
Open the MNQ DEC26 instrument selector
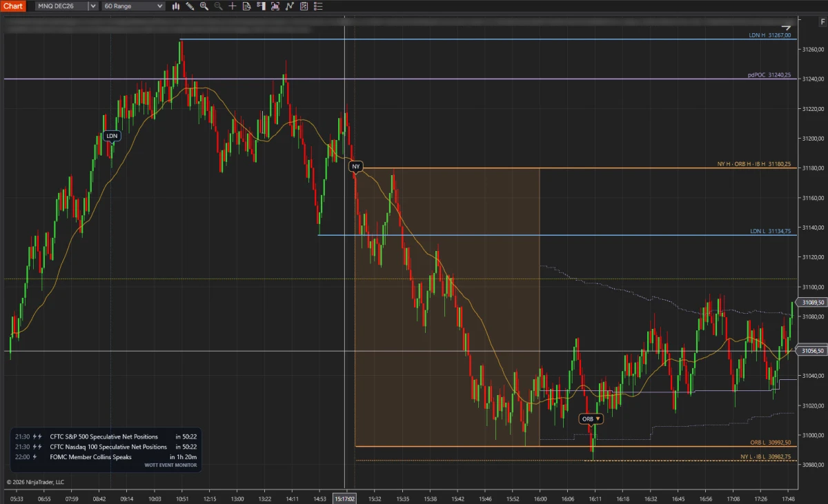(61, 6)
